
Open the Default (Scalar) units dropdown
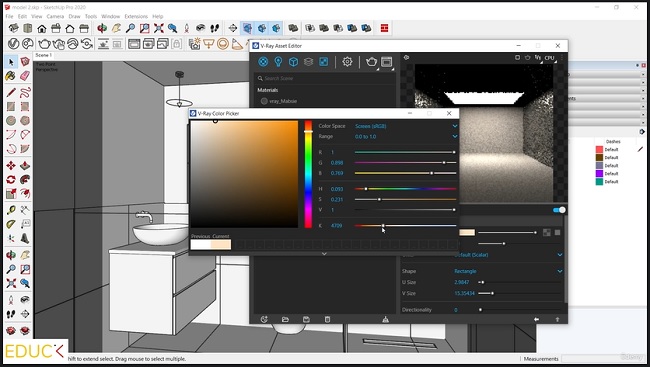(508, 255)
